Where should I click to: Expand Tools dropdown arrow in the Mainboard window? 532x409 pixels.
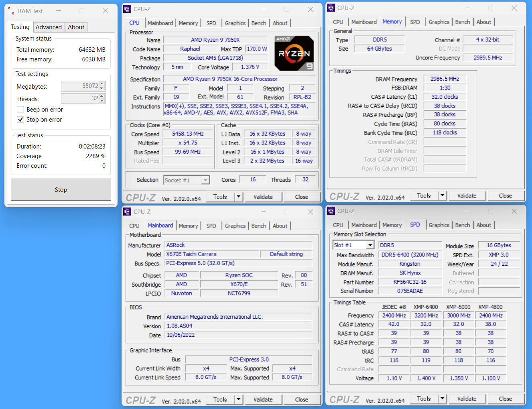[x=238, y=400]
